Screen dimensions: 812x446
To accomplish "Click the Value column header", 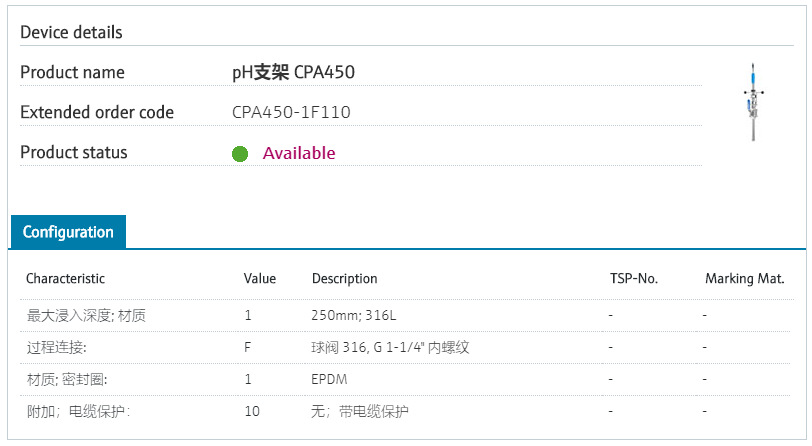I will 260,279.
